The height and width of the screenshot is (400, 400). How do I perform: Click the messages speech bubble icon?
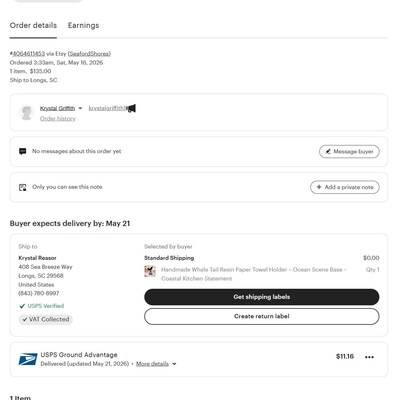coord(23,151)
